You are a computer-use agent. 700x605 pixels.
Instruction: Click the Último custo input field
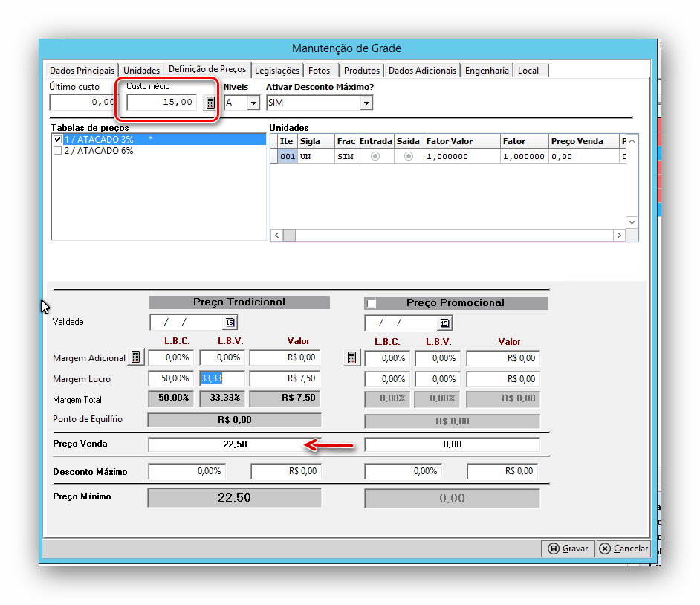coord(82,103)
